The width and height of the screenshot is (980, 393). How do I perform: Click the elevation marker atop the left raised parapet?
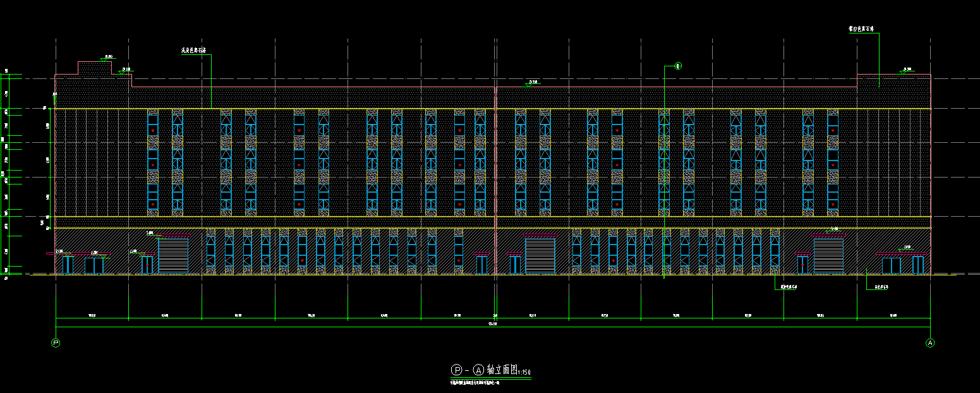click(100, 57)
